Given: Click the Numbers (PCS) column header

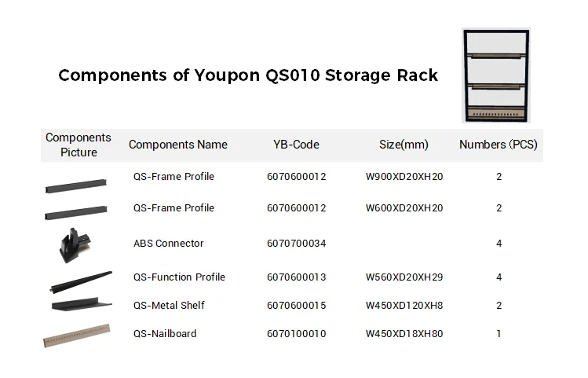Looking at the screenshot, I should 499,145.
